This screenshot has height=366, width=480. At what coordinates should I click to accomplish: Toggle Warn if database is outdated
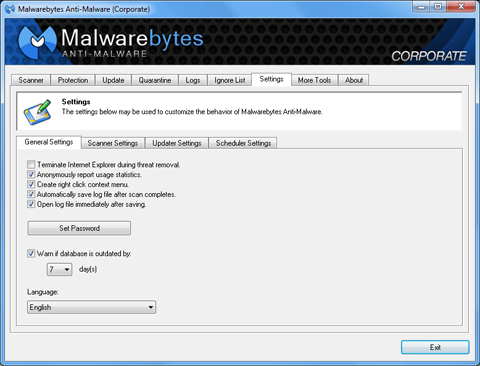point(31,253)
